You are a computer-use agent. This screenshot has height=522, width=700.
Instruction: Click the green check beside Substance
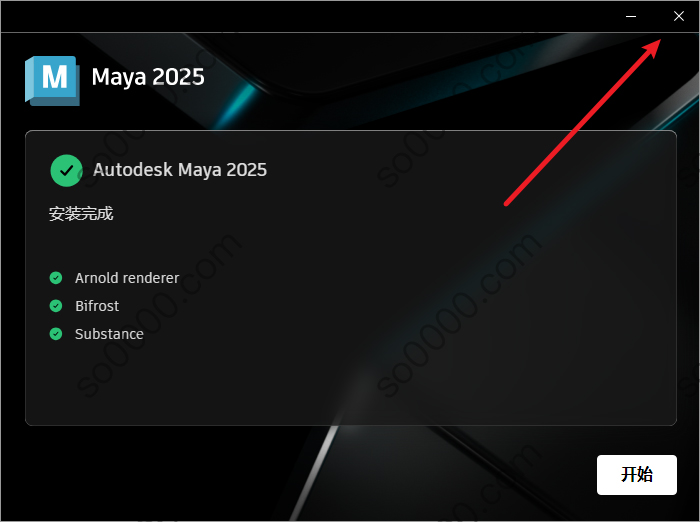click(x=56, y=334)
